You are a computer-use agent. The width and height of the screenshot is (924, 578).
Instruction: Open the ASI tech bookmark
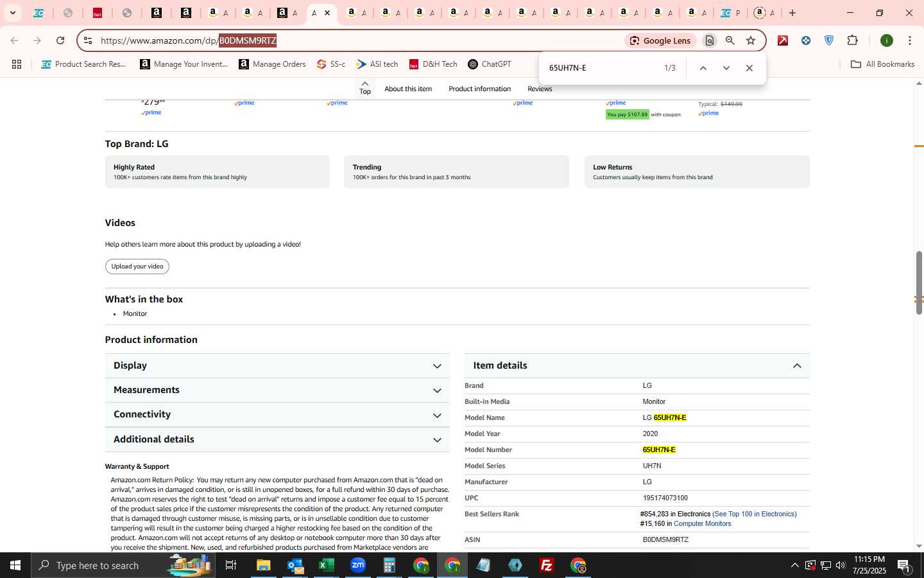(377, 64)
